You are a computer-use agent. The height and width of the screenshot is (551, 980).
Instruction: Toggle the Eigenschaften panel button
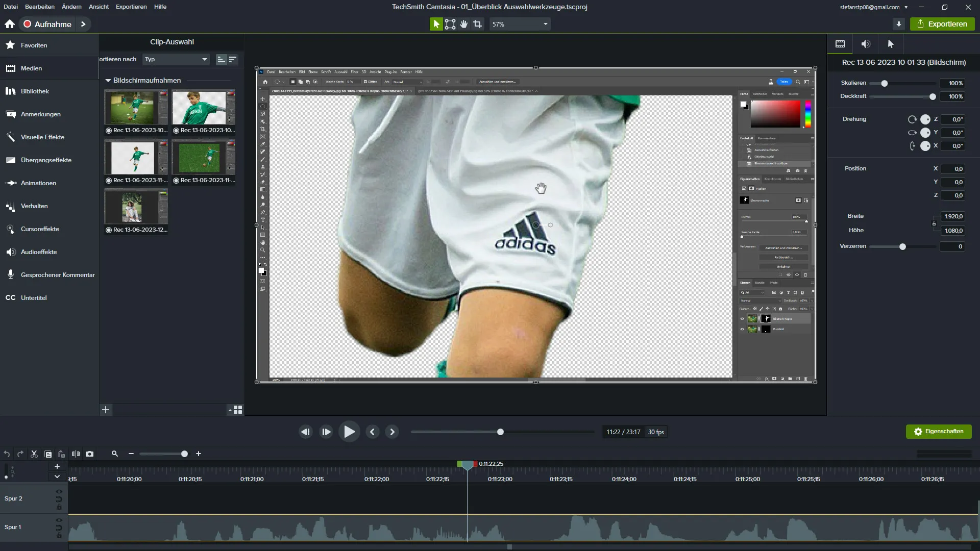tap(939, 432)
